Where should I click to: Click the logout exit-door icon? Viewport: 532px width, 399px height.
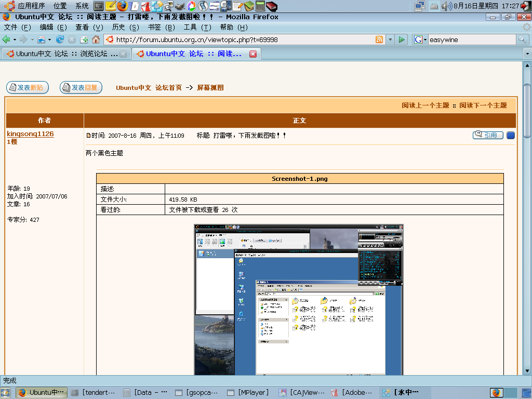click(526, 6)
